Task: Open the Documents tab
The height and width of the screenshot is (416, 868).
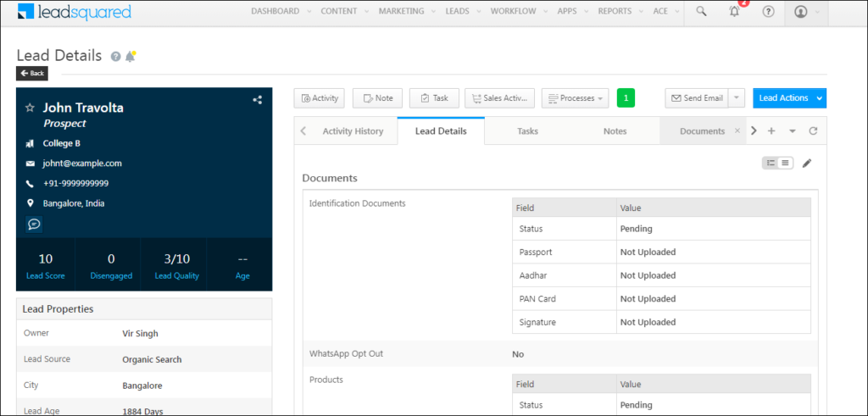Action: coord(702,131)
